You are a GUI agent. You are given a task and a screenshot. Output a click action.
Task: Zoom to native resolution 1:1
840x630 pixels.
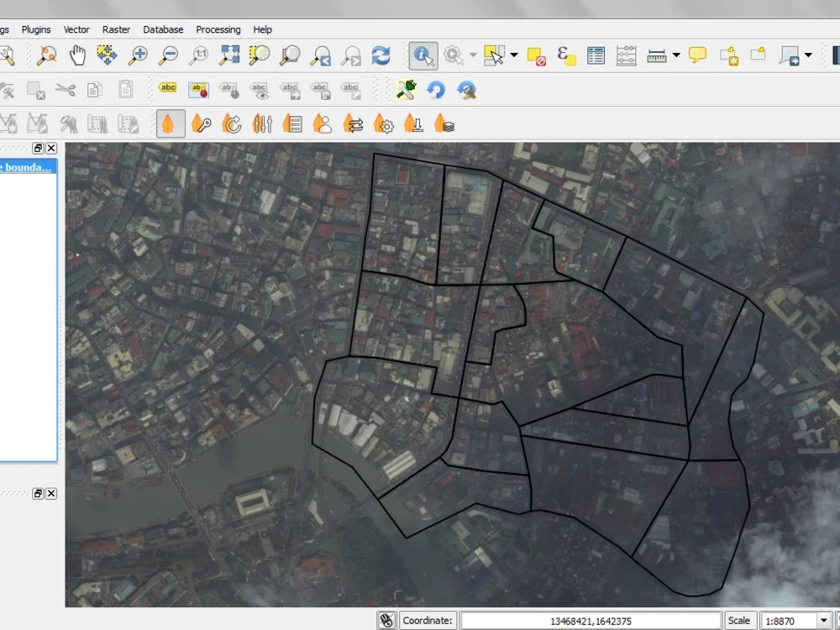coord(198,55)
